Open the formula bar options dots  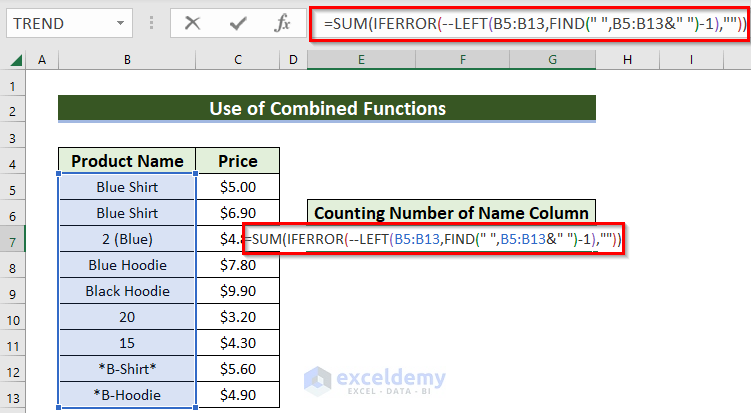click(151, 23)
